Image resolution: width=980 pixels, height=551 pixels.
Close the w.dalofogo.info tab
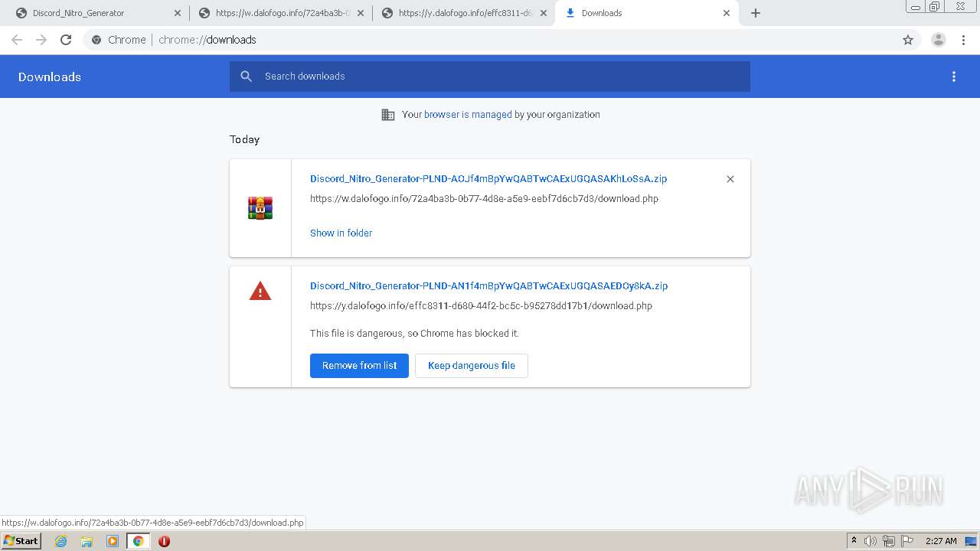360,13
